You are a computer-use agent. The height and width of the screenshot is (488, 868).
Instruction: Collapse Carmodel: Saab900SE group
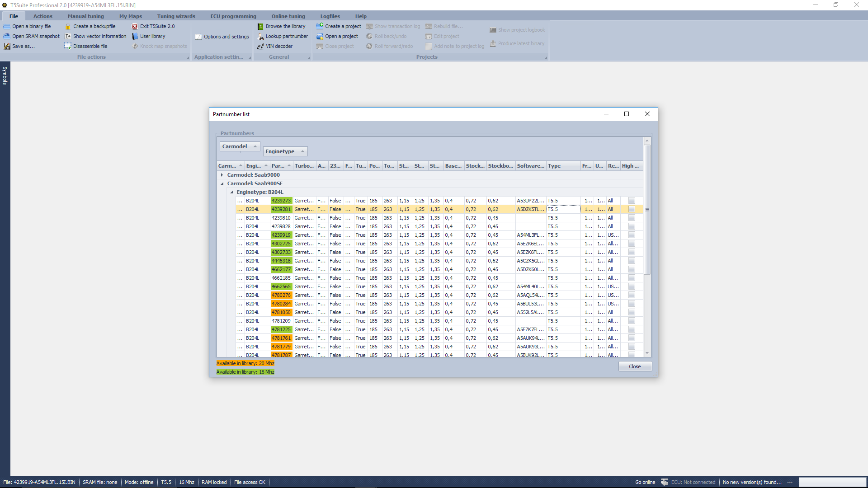222,183
